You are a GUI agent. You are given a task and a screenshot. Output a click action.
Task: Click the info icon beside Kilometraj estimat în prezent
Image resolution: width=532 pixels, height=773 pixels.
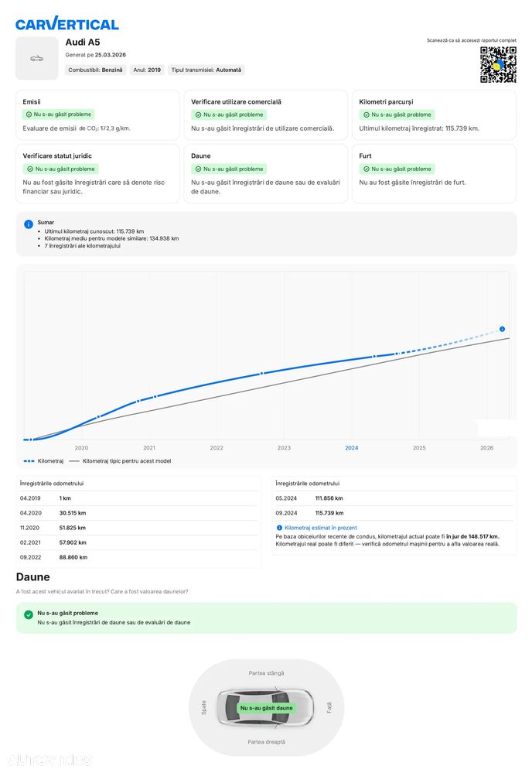[x=279, y=528]
